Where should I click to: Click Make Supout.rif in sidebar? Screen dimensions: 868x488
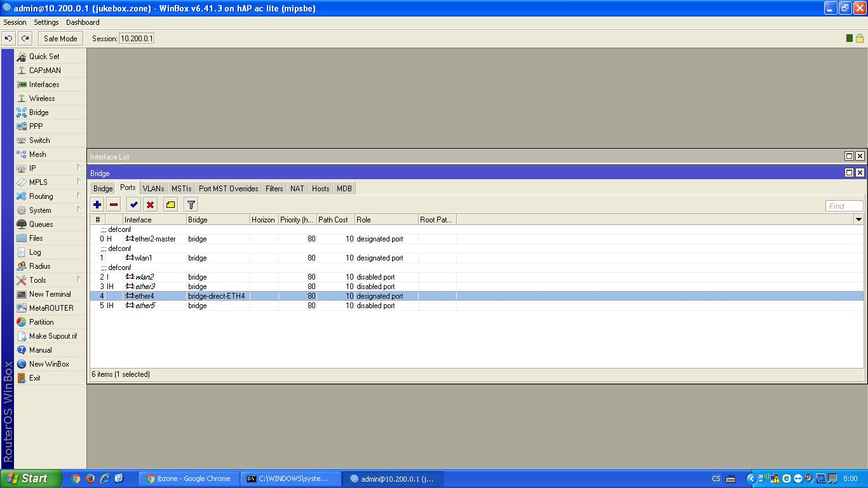pyautogui.click(x=50, y=336)
